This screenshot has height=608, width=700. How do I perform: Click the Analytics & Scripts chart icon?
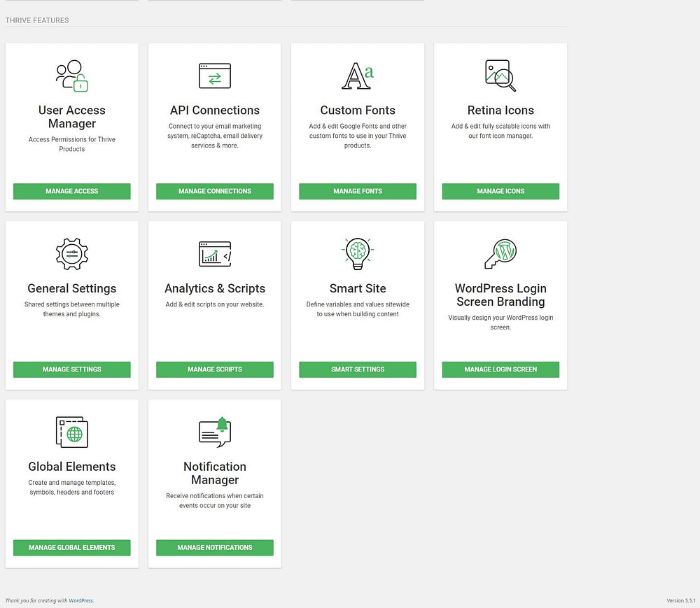[x=215, y=254]
